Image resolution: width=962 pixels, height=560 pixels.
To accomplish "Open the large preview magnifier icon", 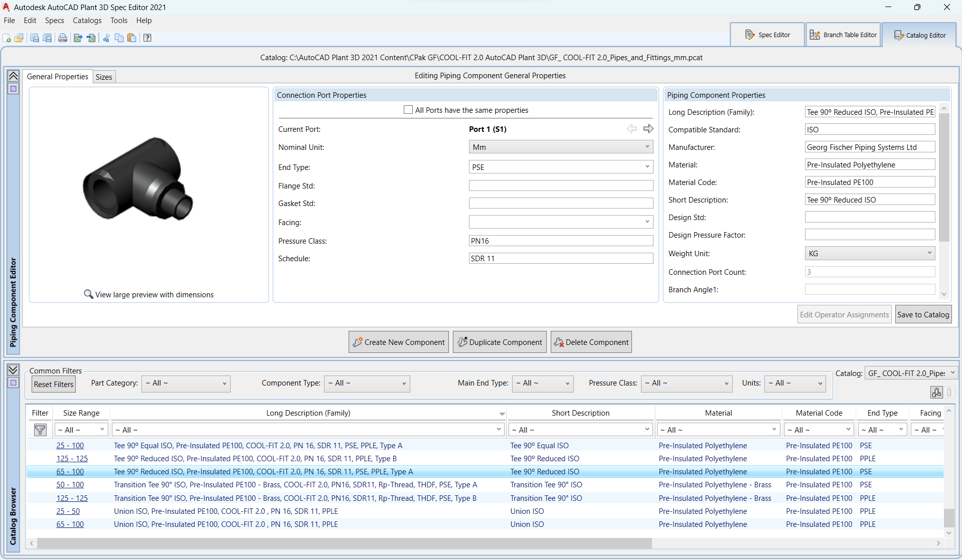I will tap(88, 294).
